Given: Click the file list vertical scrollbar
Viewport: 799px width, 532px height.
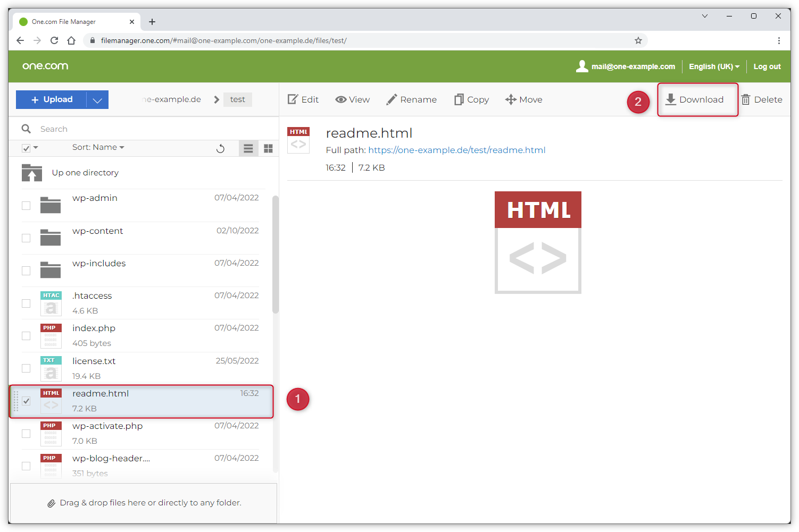Looking at the screenshot, I should coord(275,255).
